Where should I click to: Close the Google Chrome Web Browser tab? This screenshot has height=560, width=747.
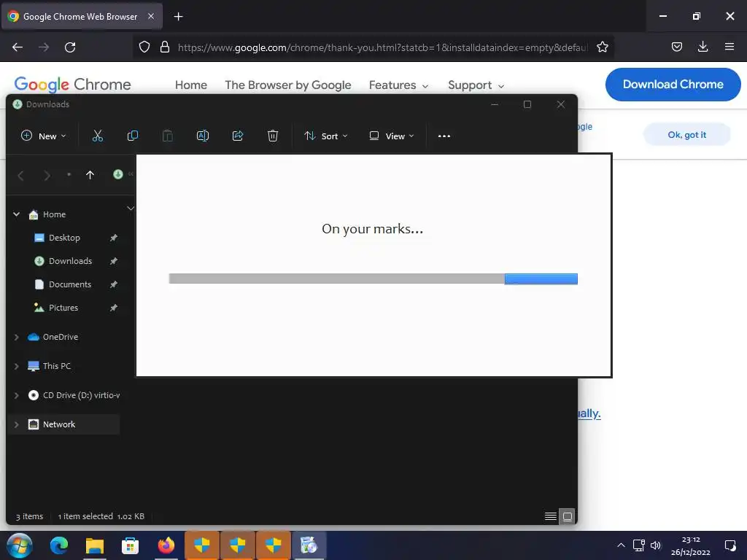pos(151,16)
